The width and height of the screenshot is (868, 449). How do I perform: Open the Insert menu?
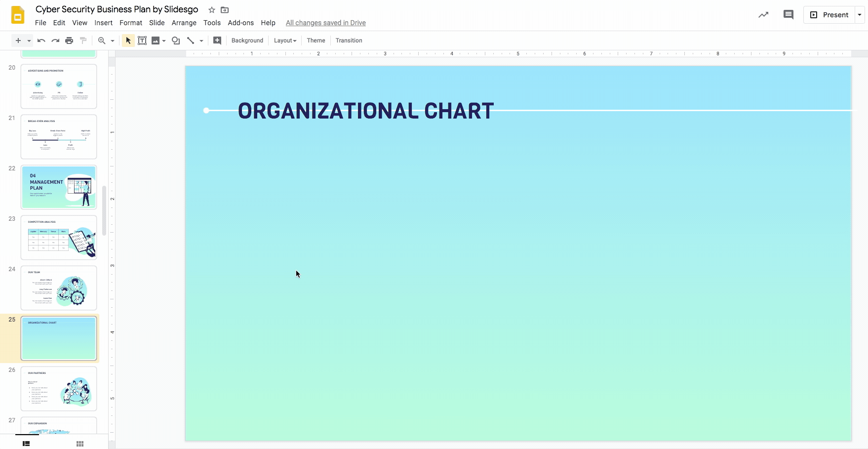[103, 23]
